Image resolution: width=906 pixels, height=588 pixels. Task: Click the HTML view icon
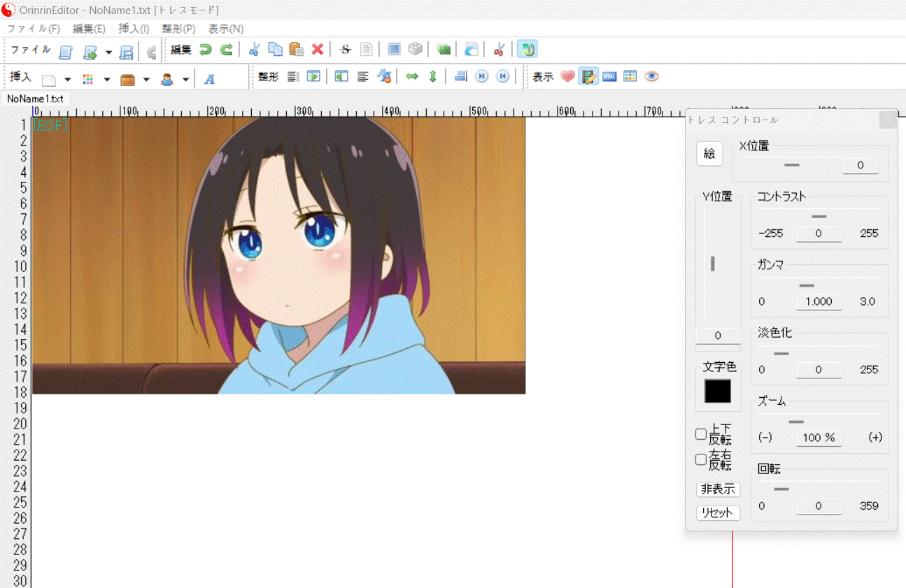(x=609, y=77)
